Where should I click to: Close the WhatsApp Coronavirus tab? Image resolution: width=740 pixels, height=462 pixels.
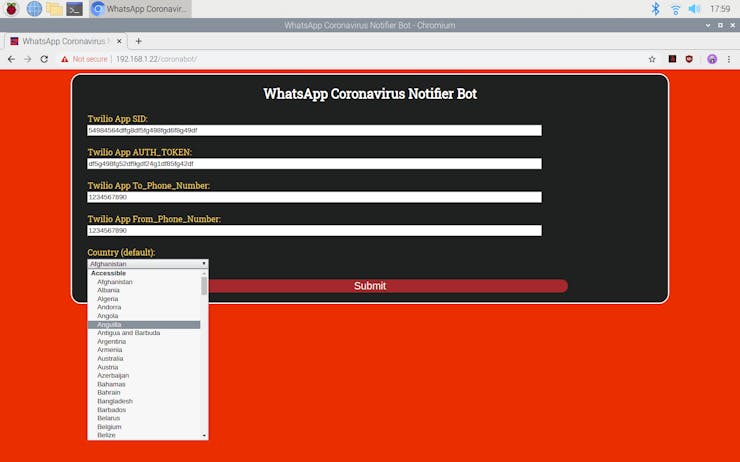pyautogui.click(x=119, y=41)
